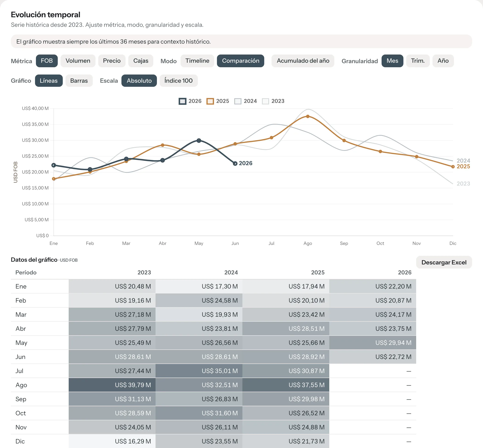Image resolution: width=483 pixels, height=448 pixels.
Task: Click the 2026 Ene data point
Action: pyautogui.click(x=54, y=165)
